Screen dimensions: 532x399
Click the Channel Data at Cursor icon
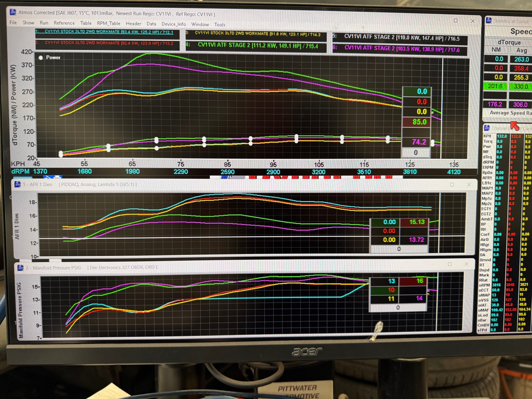click(487, 128)
